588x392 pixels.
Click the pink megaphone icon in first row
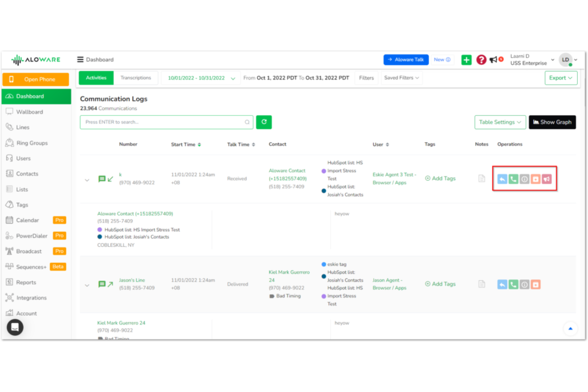547,179
